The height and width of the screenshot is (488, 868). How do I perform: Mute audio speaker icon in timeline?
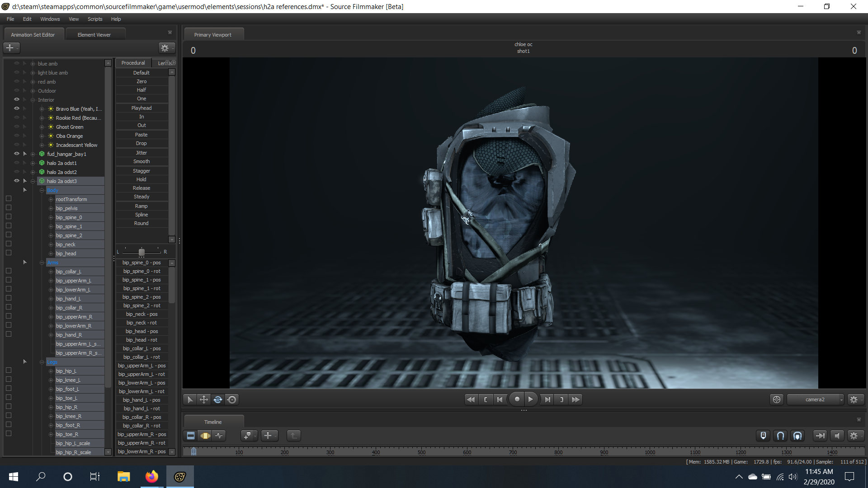[837, 436]
